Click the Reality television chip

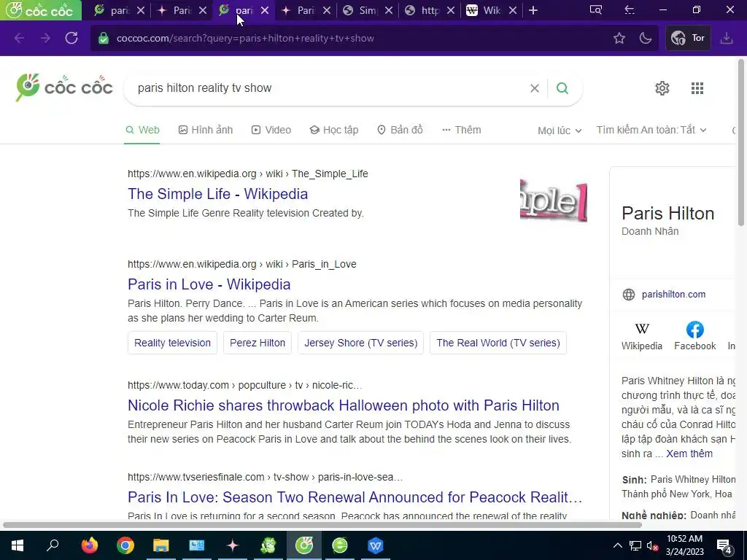point(172,343)
